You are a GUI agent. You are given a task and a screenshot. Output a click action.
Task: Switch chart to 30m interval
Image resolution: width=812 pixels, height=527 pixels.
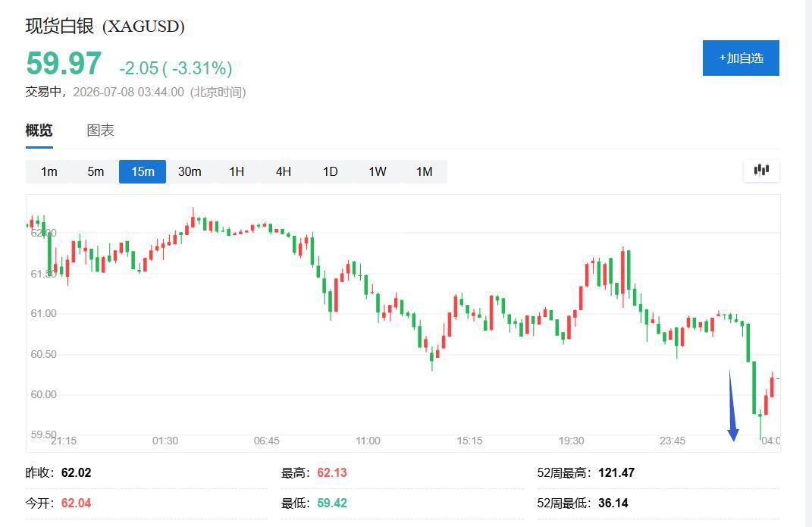coord(190,172)
